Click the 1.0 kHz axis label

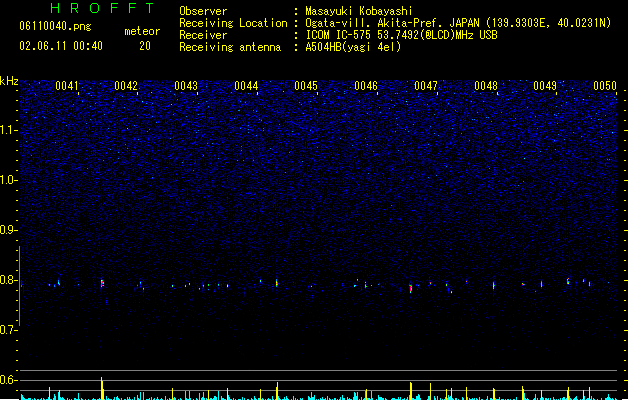point(9,180)
